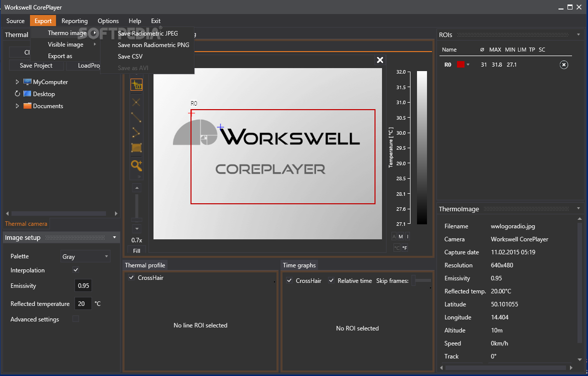Click R0's red color swatch
588x376 pixels.
[460, 65]
